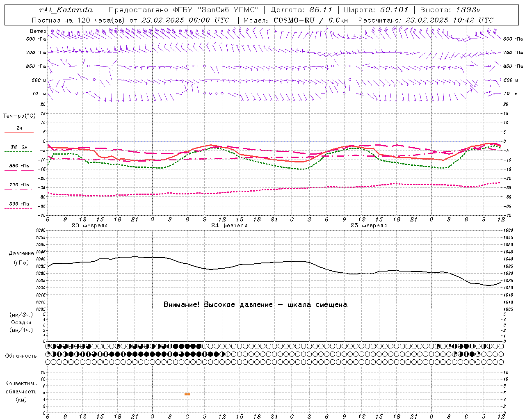Click the dotted pink sample under 500 гПа legend
The image size is (525, 420).
18,208
